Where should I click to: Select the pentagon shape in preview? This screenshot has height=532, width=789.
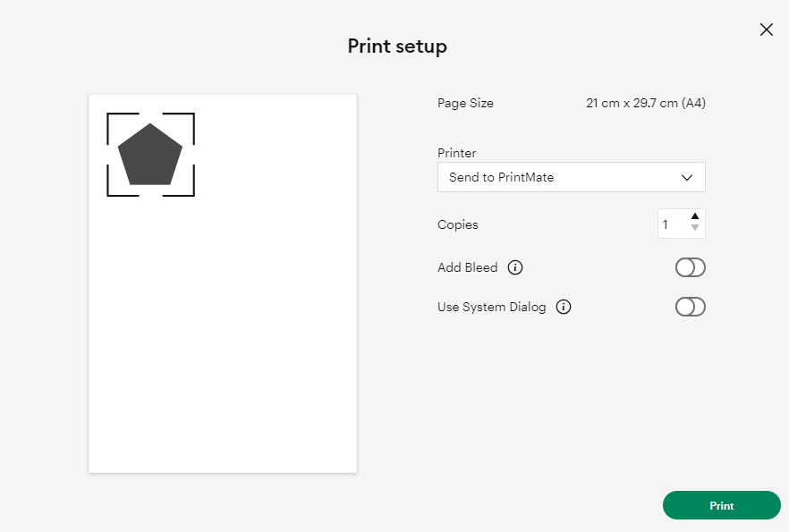pyautogui.click(x=150, y=155)
